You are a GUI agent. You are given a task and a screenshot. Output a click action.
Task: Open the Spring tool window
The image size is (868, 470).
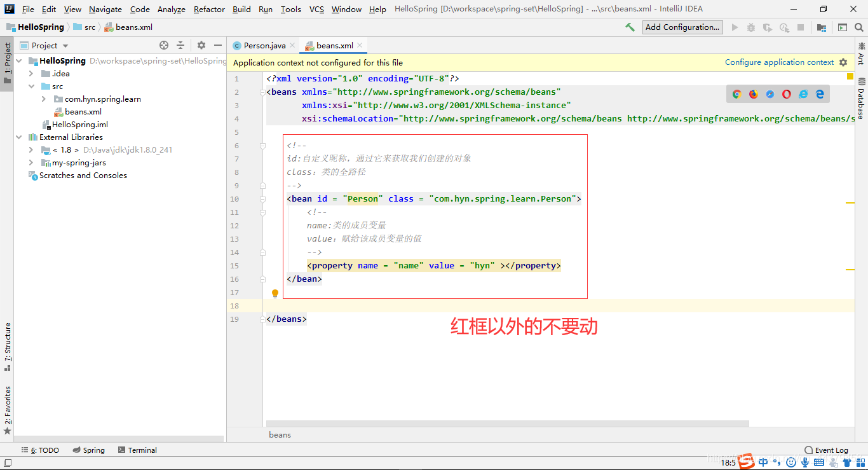click(x=88, y=450)
